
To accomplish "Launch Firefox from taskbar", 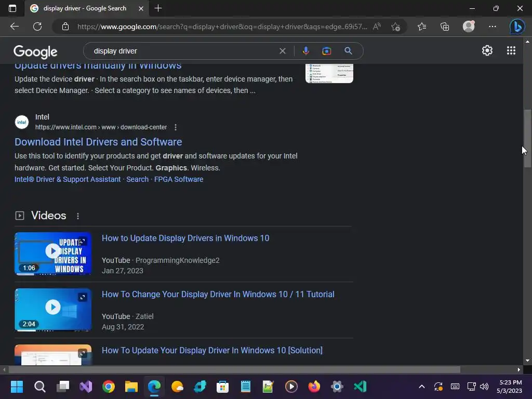I will click(x=314, y=387).
